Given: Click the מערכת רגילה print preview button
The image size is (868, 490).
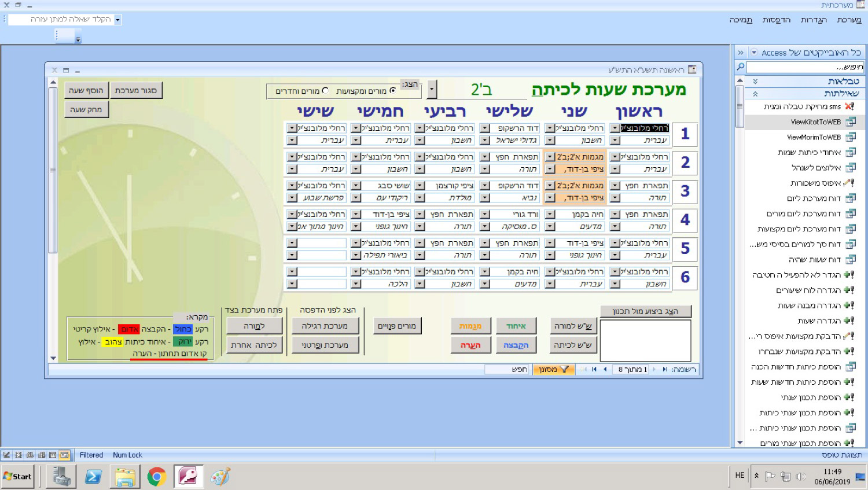Looking at the screenshot, I should coord(325,326).
